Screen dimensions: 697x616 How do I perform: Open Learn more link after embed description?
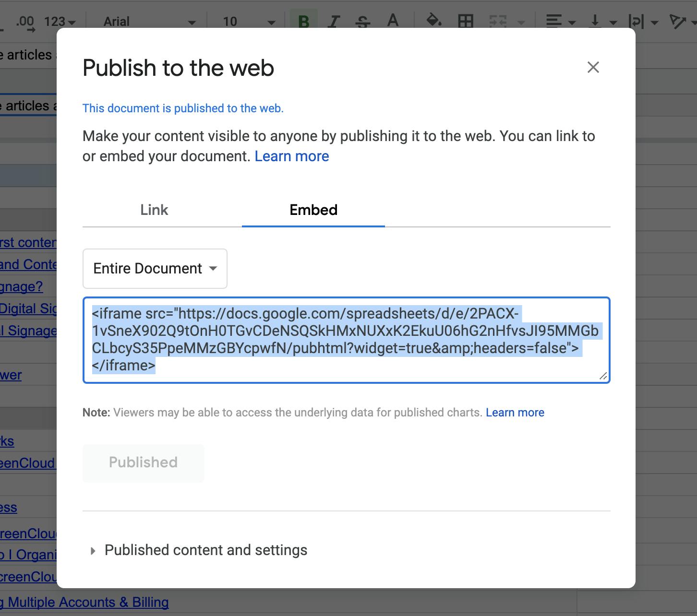click(x=292, y=156)
